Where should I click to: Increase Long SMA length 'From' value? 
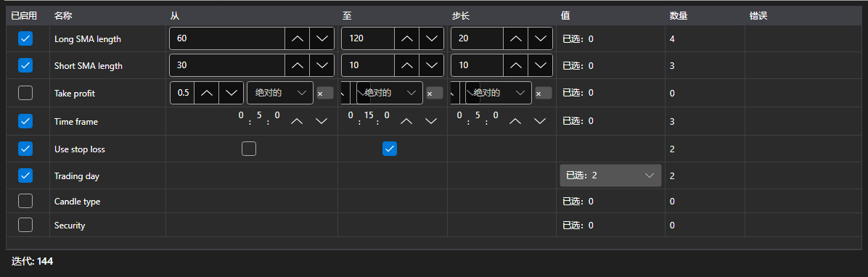click(x=298, y=38)
